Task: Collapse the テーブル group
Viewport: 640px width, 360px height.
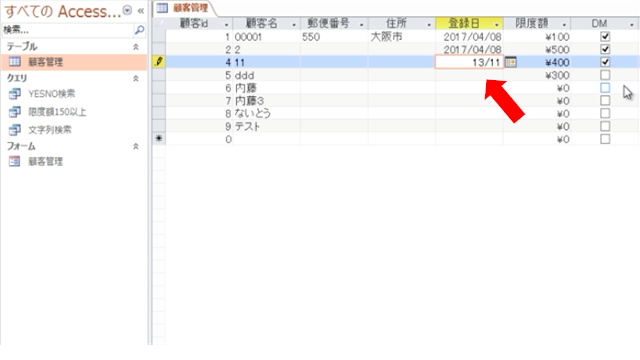Action: [x=136, y=47]
